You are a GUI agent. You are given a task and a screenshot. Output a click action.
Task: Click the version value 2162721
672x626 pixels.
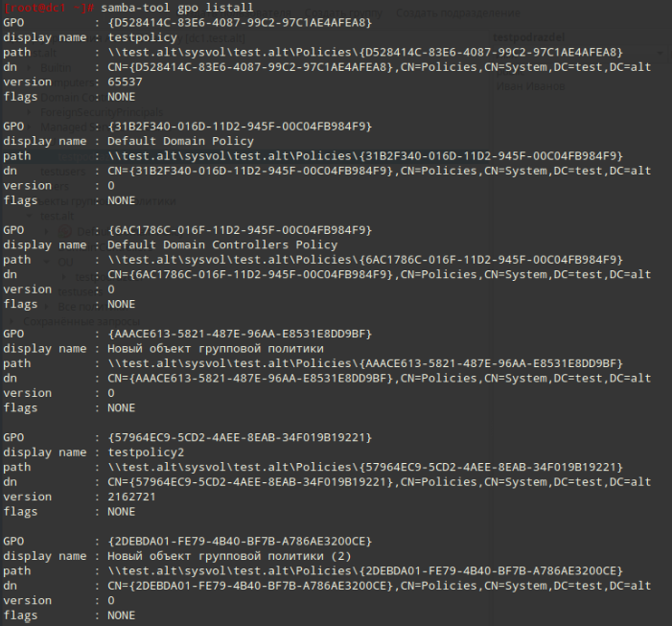point(131,497)
